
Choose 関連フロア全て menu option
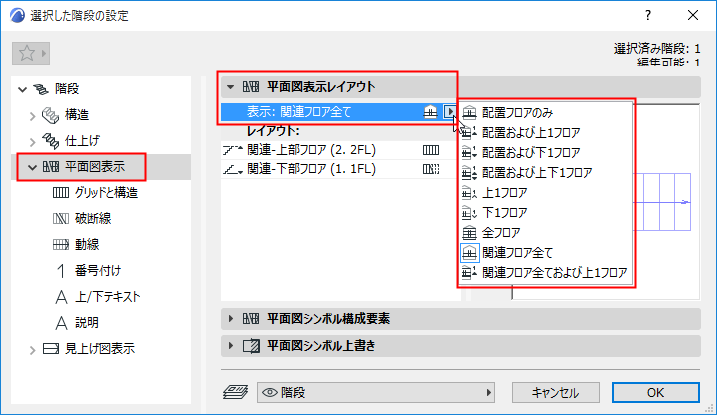click(x=546, y=253)
